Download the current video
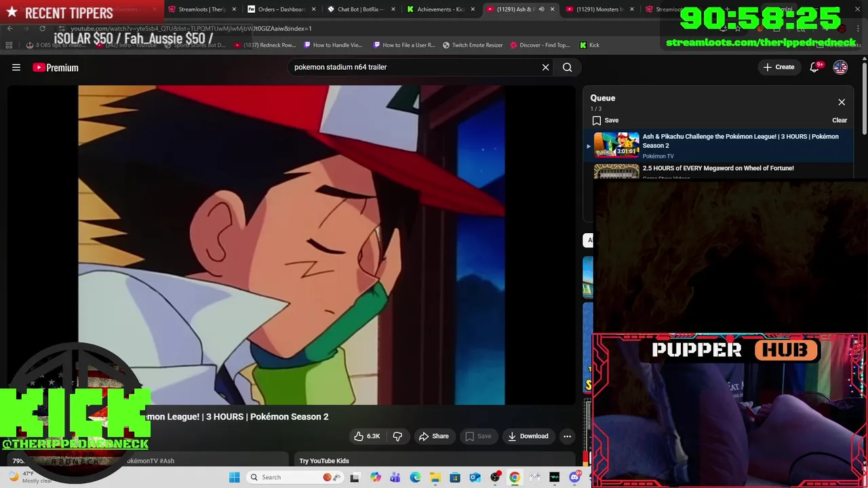Image resolution: width=868 pixels, height=488 pixels. [528, 436]
